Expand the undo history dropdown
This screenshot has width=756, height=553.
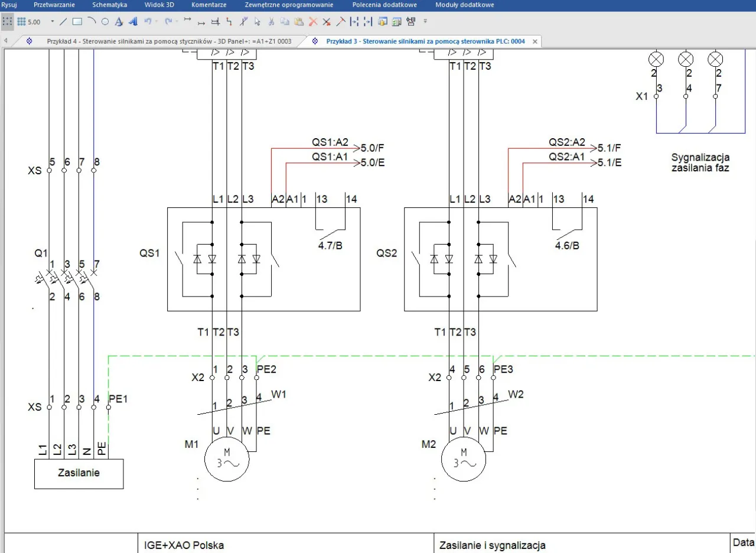(x=157, y=22)
